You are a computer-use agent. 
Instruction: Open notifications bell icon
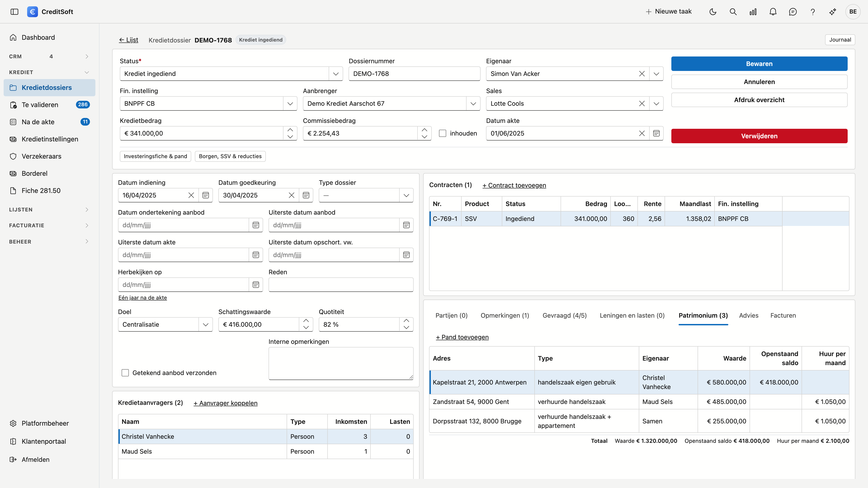773,12
